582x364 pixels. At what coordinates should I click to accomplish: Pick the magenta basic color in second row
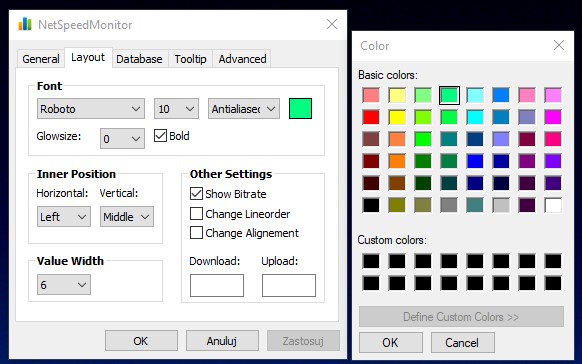tap(553, 117)
